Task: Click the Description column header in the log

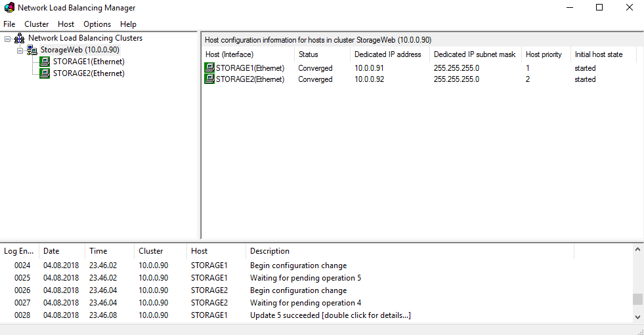Action: tap(270, 251)
